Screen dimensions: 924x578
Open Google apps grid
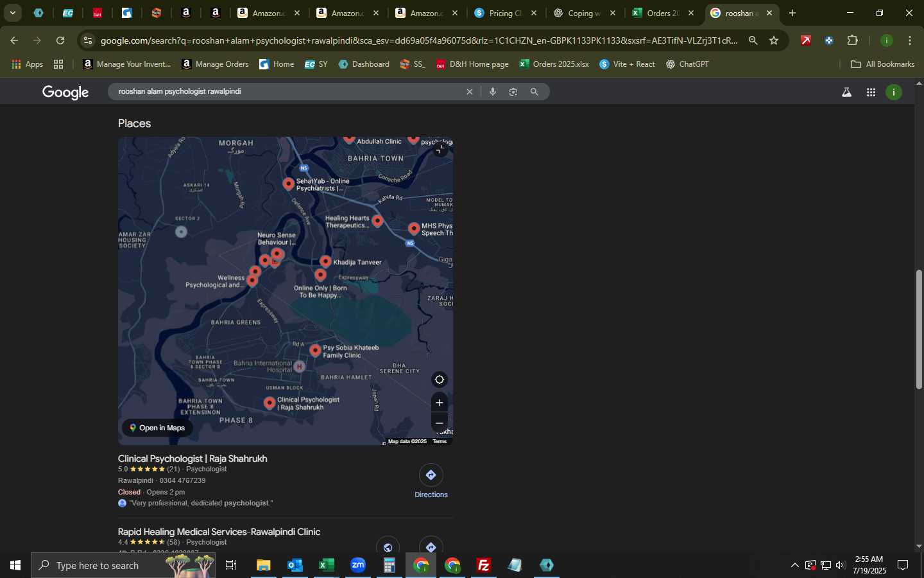coord(871,92)
